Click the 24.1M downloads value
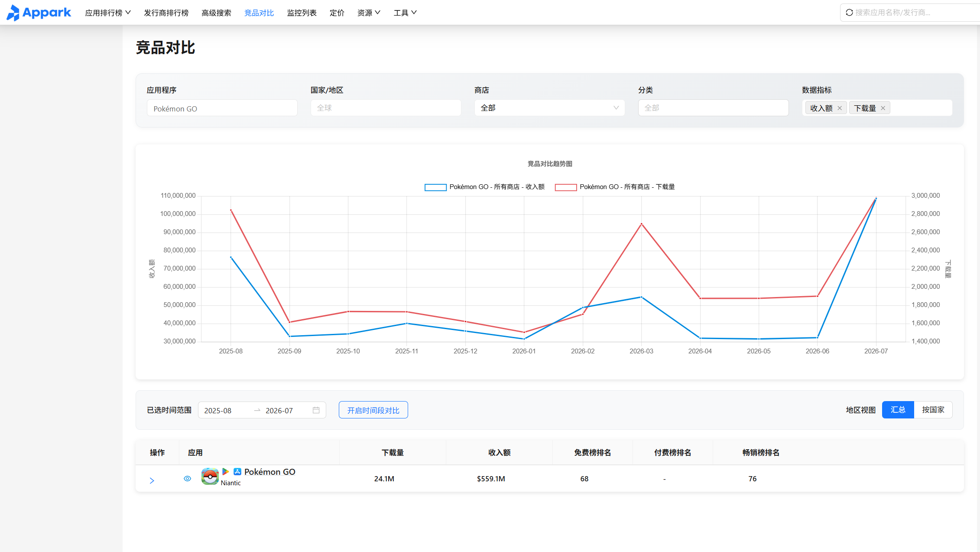 tap(384, 479)
